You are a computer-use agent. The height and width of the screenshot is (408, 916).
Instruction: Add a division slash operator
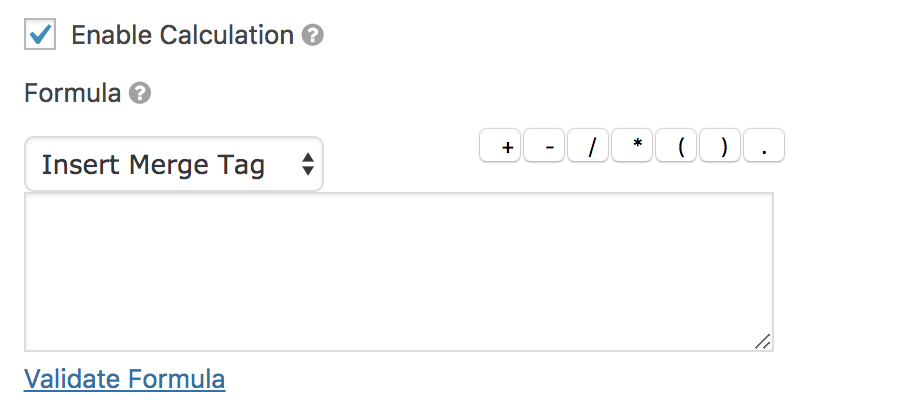point(588,146)
